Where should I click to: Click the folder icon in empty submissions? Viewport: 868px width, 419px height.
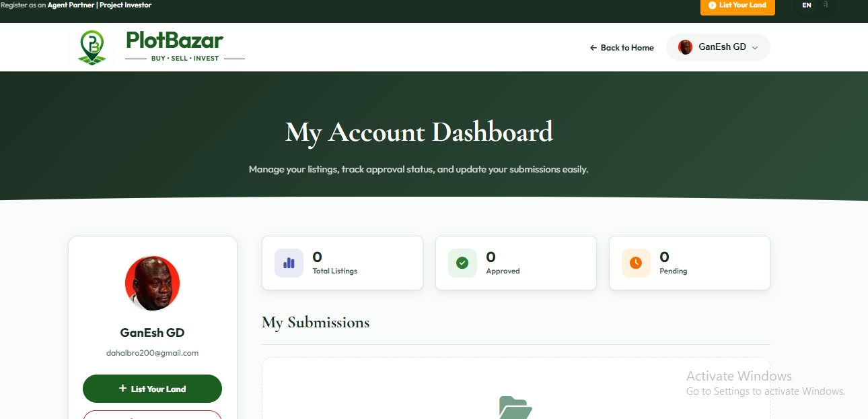click(x=515, y=408)
